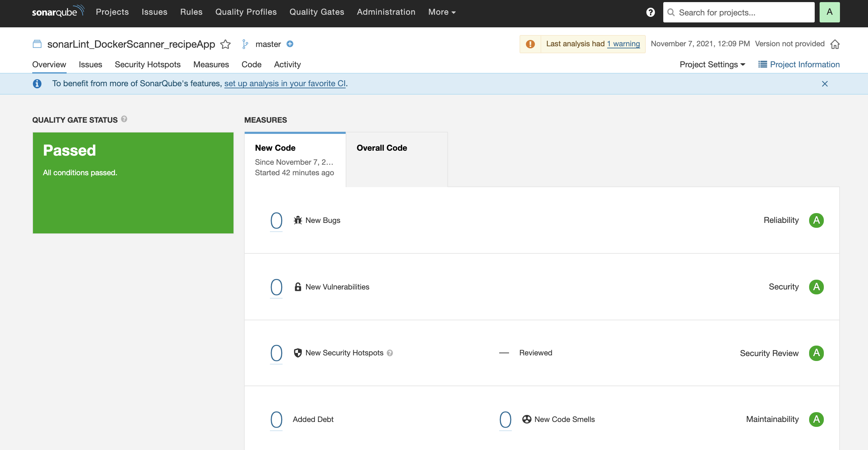This screenshot has height=450, width=868.
Task: Click the Started 42 minutes ago text
Action: click(x=294, y=173)
